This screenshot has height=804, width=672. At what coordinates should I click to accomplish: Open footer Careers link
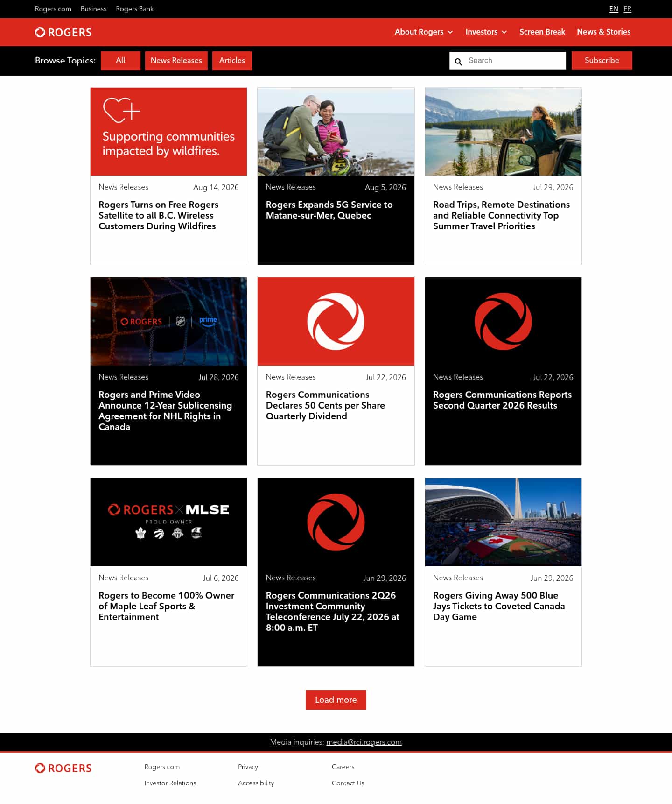pyautogui.click(x=343, y=767)
